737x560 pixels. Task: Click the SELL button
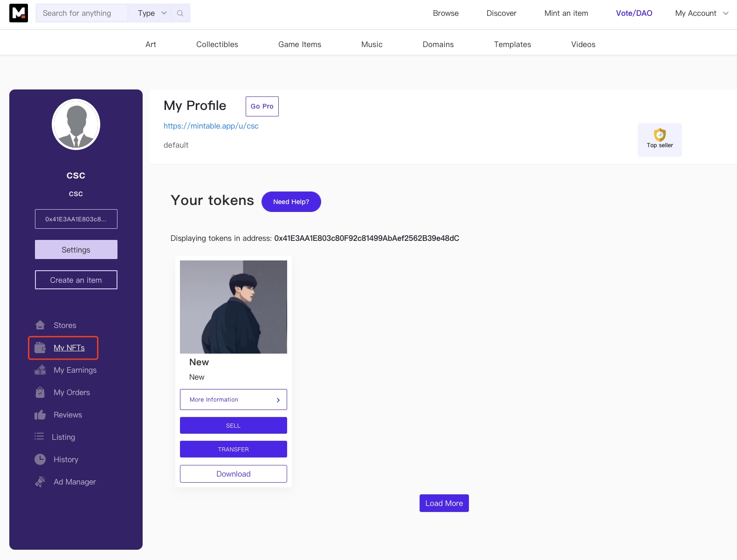(234, 425)
